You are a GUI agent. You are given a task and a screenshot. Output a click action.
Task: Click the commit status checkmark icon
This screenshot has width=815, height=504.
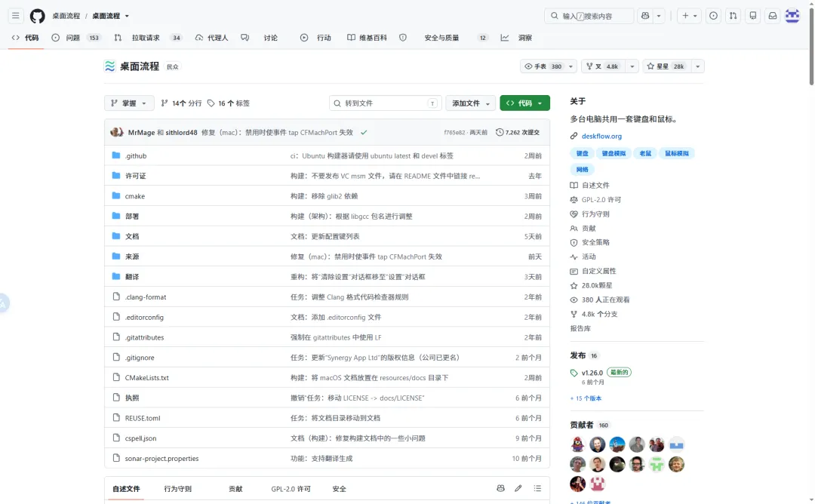coord(364,132)
